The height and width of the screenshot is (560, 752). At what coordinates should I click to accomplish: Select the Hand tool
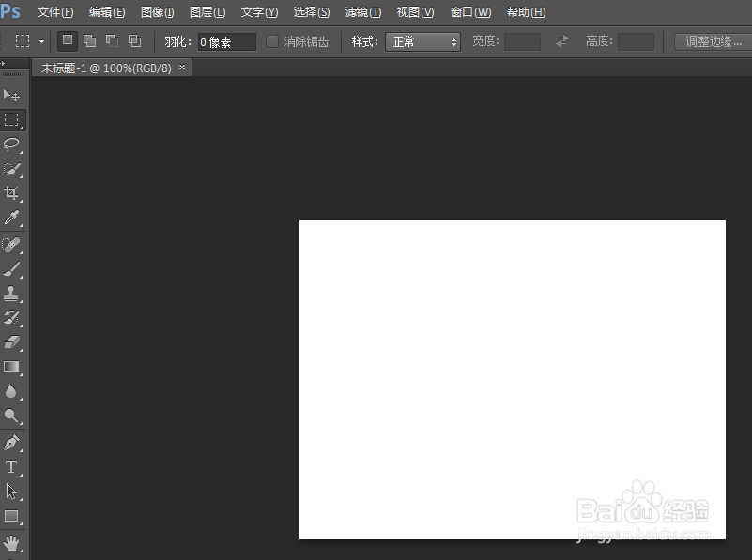pos(11,543)
